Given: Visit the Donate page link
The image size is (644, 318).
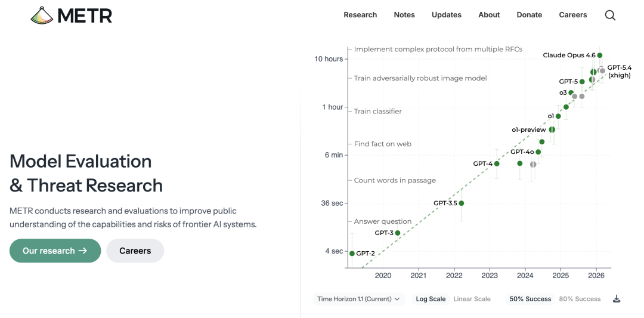Looking at the screenshot, I should (530, 15).
